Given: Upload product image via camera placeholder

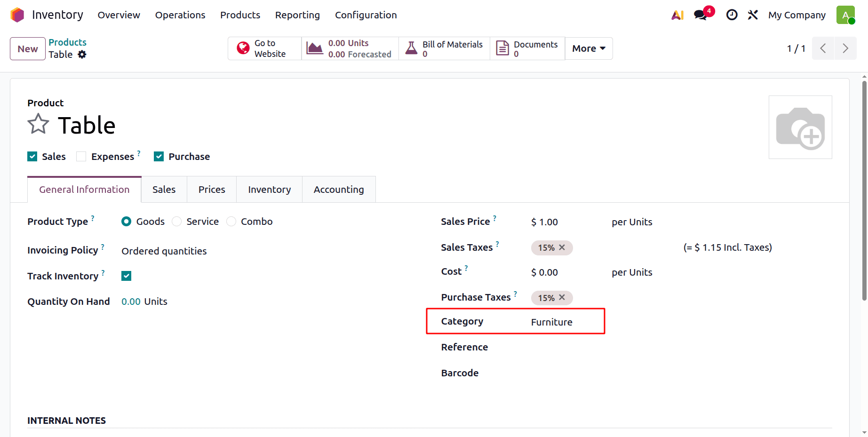Looking at the screenshot, I should [800, 127].
